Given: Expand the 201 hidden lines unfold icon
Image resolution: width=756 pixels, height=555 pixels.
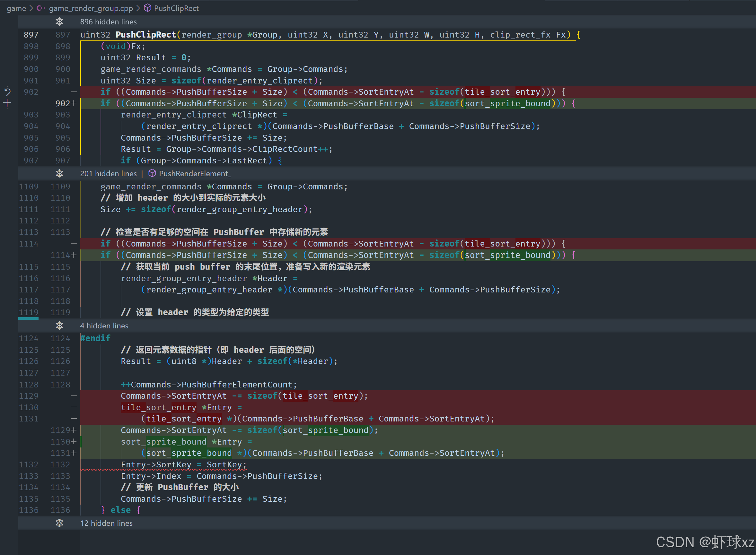Looking at the screenshot, I should point(59,174).
